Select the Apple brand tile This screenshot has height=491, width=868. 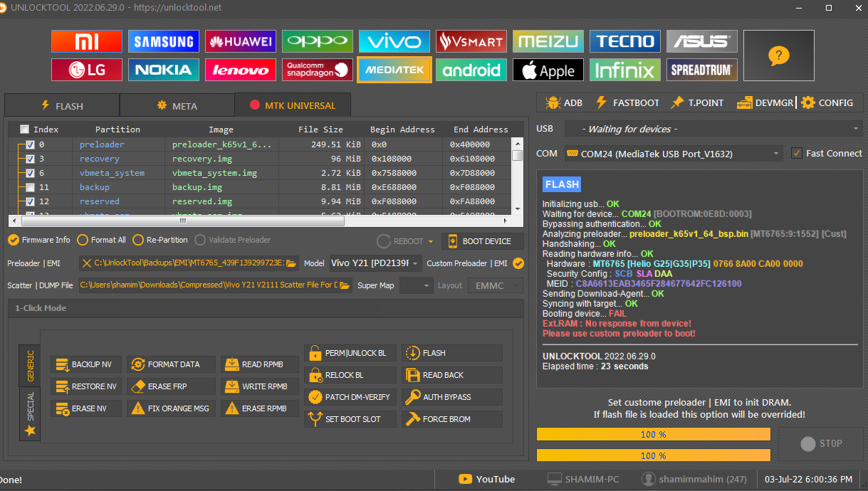click(548, 70)
